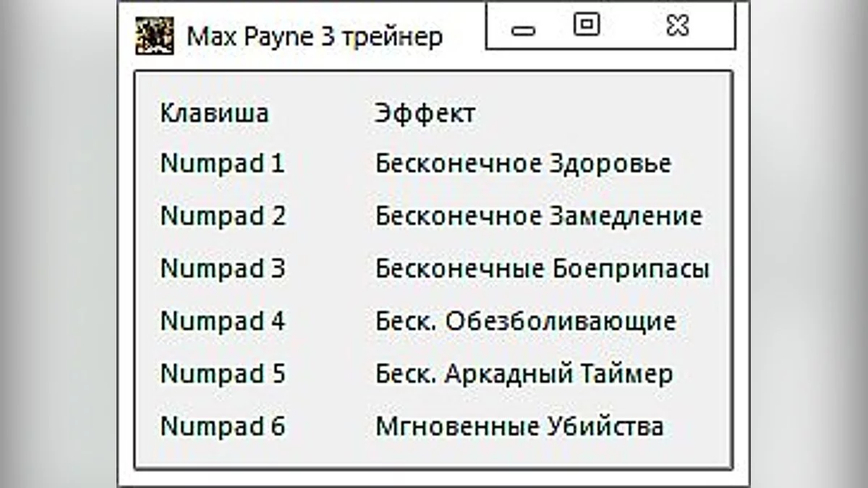Select the Numpad 4 hotkey label
Image resolution: width=868 pixels, height=488 pixels.
[222, 321]
